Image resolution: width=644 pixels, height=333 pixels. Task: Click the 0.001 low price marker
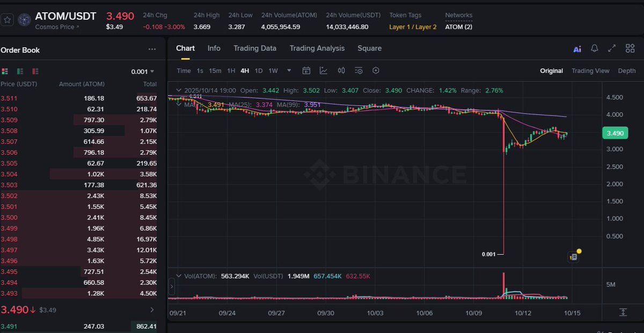(x=489, y=254)
